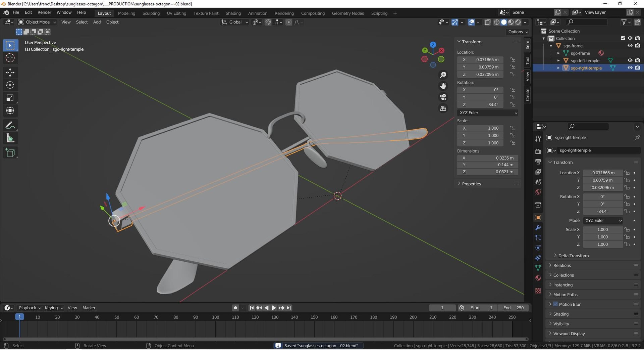Screen dimensions: 644x350
Task: Toggle camera view icon in viewport
Action: (x=443, y=97)
